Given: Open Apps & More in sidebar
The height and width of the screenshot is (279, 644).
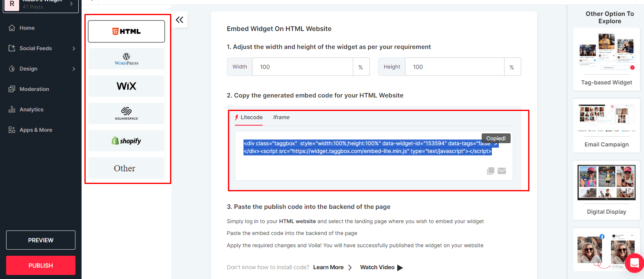Looking at the screenshot, I should [x=36, y=130].
